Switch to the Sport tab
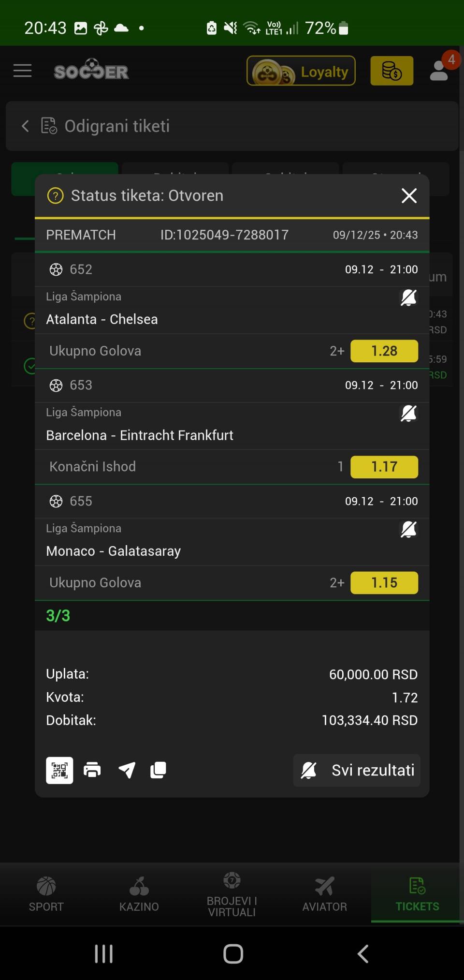Screen dimensions: 464x980 [46, 894]
